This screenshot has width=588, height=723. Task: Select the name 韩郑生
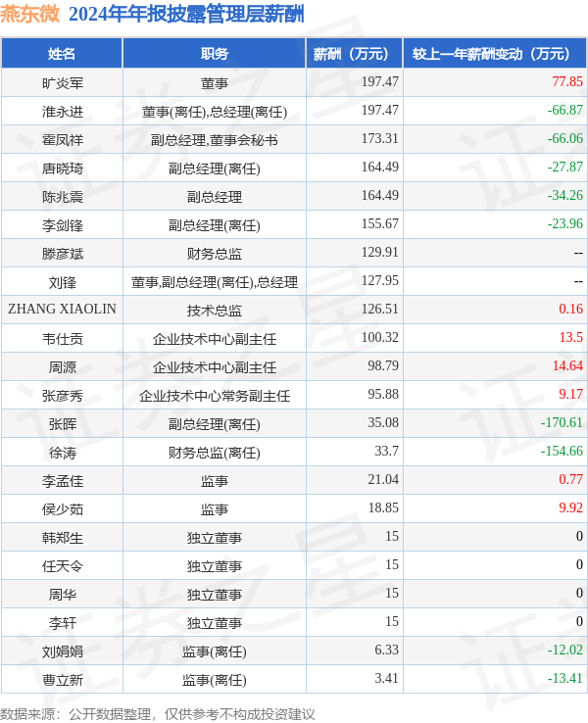point(63,538)
